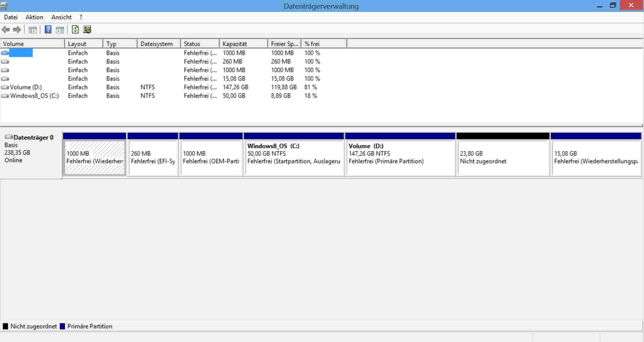This screenshot has height=342, width=644.
Task: Click the view settings icon after Refresh
Action: click(87, 30)
